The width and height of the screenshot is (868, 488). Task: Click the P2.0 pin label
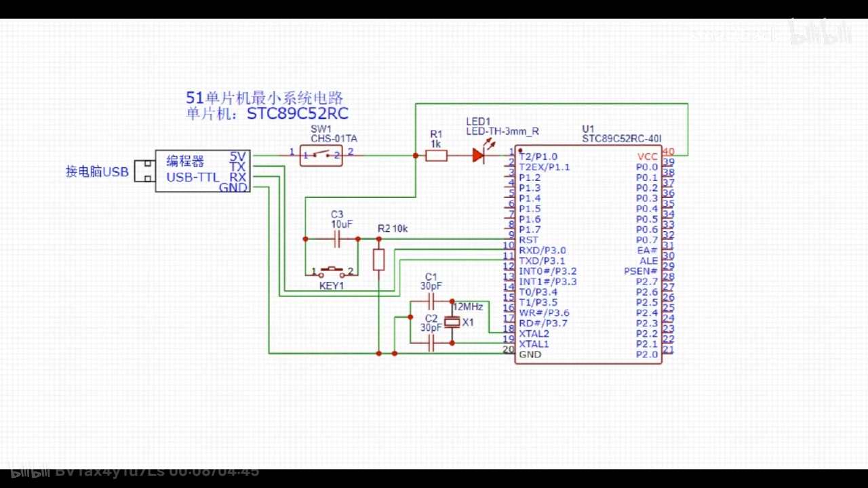tap(647, 354)
